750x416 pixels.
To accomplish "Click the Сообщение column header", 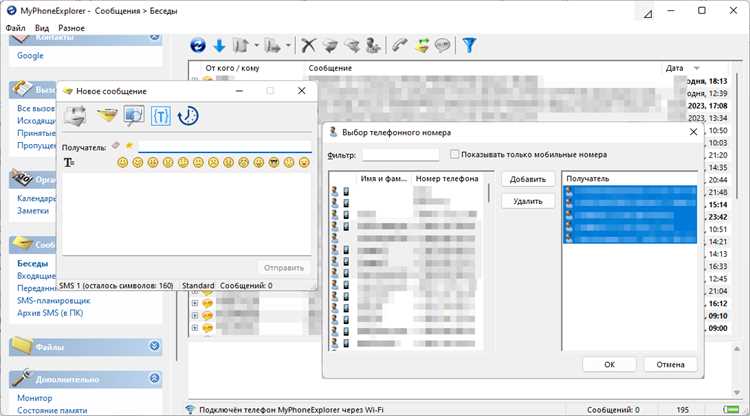I will pyautogui.click(x=330, y=68).
